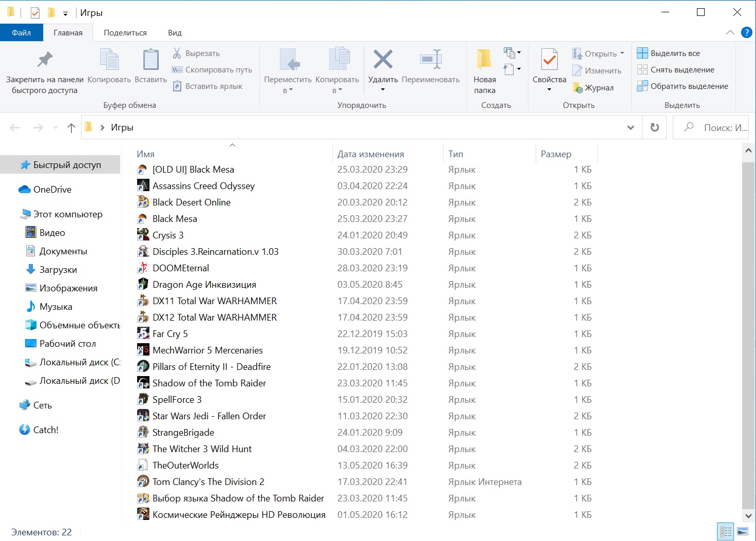Select the Crysis 3 shortcut icon
756x541 pixels.
143,235
